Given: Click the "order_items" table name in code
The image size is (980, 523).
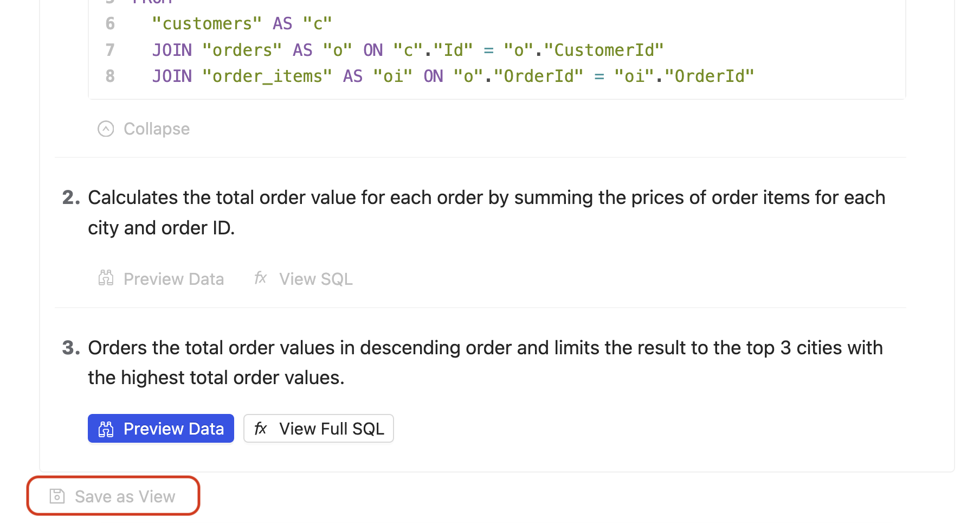Looking at the screenshot, I should click(x=267, y=76).
